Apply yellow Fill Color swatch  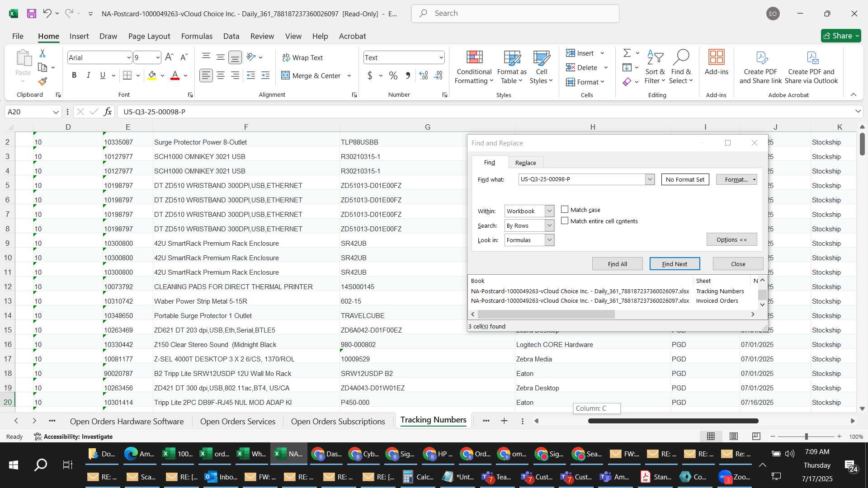click(152, 75)
